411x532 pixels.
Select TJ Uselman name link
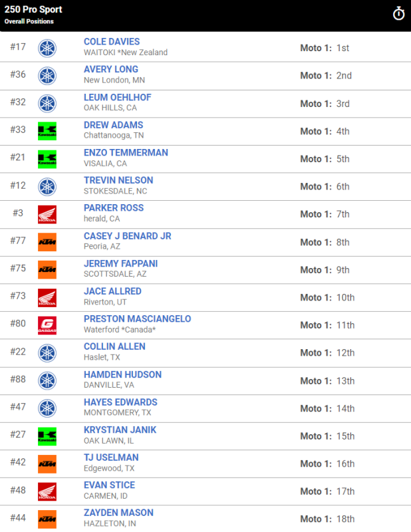click(111, 458)
